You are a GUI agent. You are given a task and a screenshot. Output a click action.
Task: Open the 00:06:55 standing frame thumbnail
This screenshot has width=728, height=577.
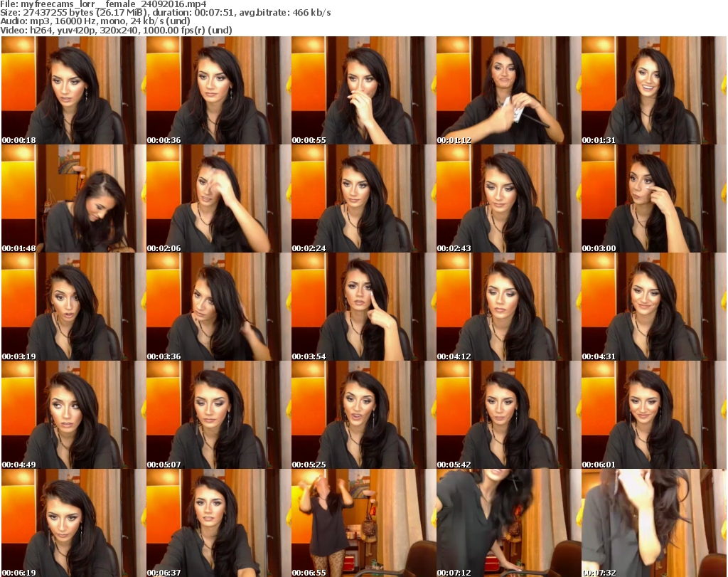click(363, 523)
